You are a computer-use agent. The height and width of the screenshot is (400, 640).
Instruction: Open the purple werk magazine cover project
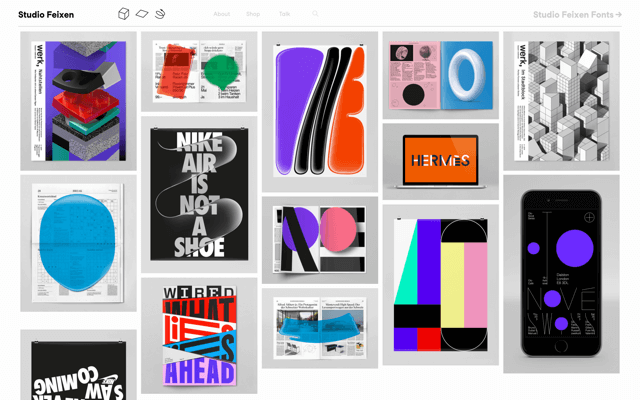click(78, 101)
